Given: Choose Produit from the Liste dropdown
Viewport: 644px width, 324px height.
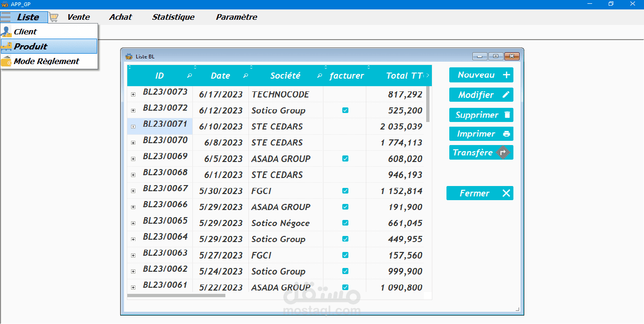Looking at the screenshot, I should 49,46.
